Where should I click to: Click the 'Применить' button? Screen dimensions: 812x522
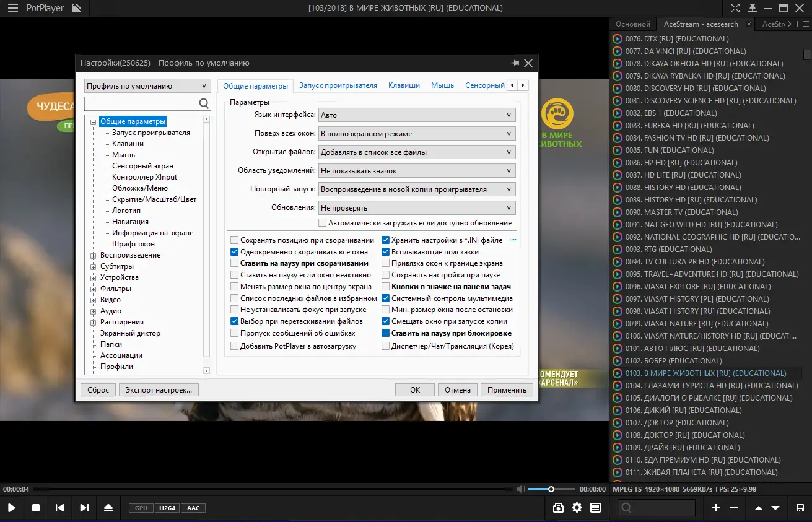(x=506, y=389)
